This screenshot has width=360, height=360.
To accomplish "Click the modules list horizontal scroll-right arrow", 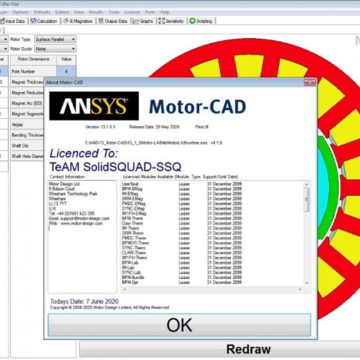I will [301, 289].
